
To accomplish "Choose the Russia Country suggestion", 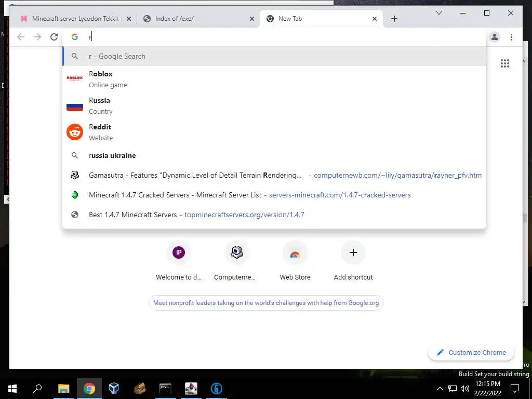I will tap(274, 105).
